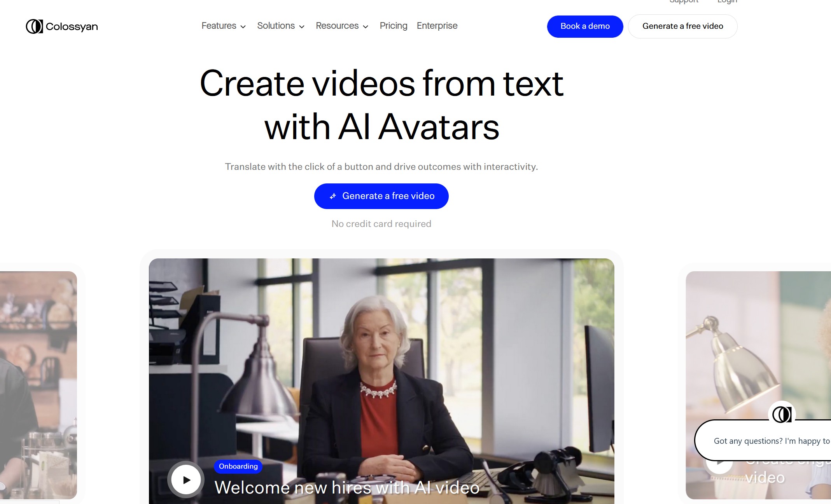The width and height of the screenshot is (831, 504).
Task: Click the Pricing menu item
Action: click(x=393, y=26)
